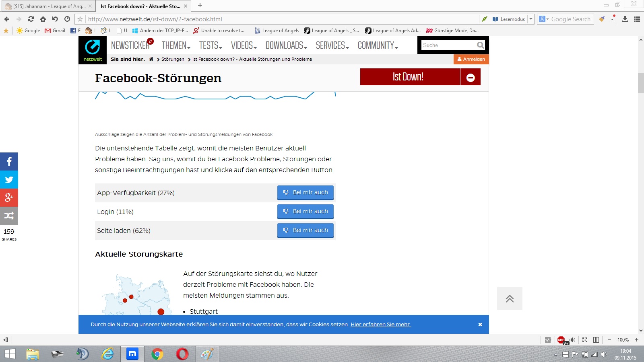The width and height of the screenshot is (644, 362).
Task: Share page via Facebook sidebar icon
Action: pyautogui.click(x=9, y=162)
